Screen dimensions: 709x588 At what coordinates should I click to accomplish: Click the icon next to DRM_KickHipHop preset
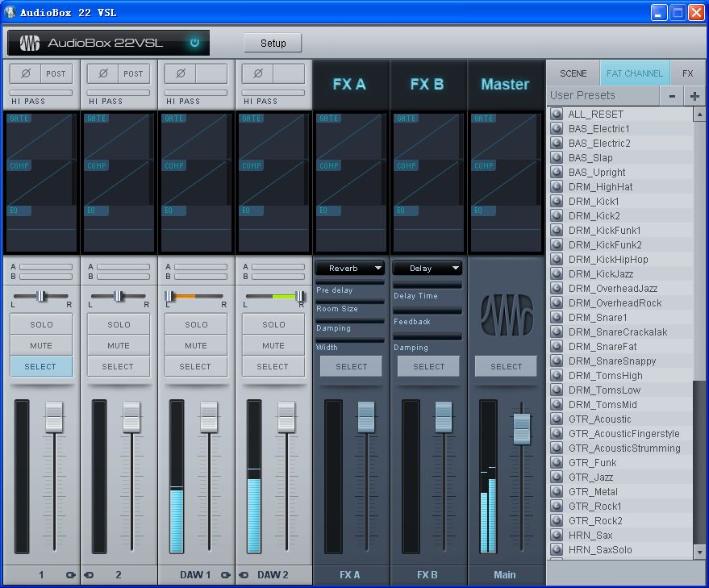point(557,259)
